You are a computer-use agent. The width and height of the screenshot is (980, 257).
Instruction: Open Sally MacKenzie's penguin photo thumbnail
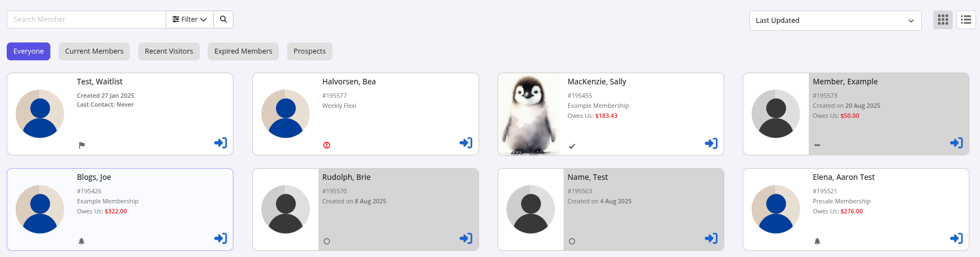[529, 114]
